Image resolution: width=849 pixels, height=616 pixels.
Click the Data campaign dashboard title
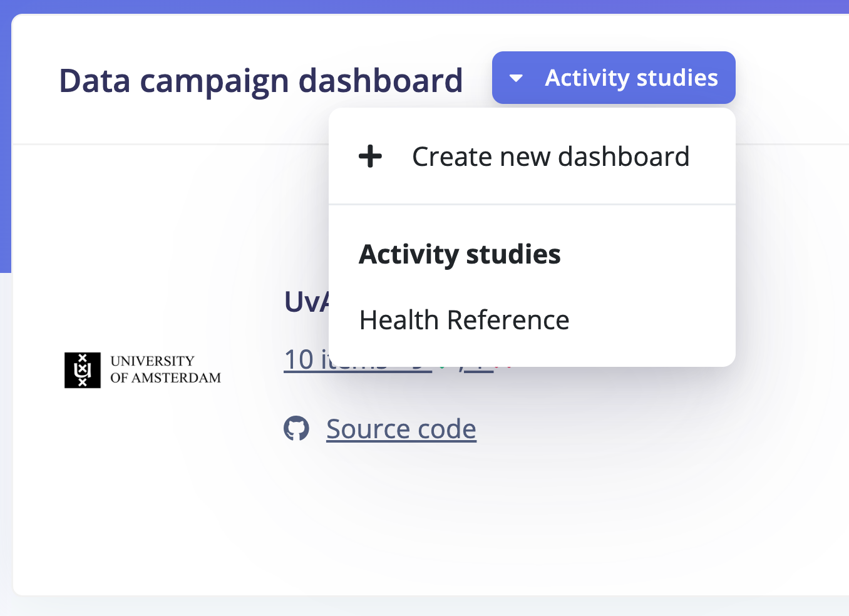coord(260,81)
